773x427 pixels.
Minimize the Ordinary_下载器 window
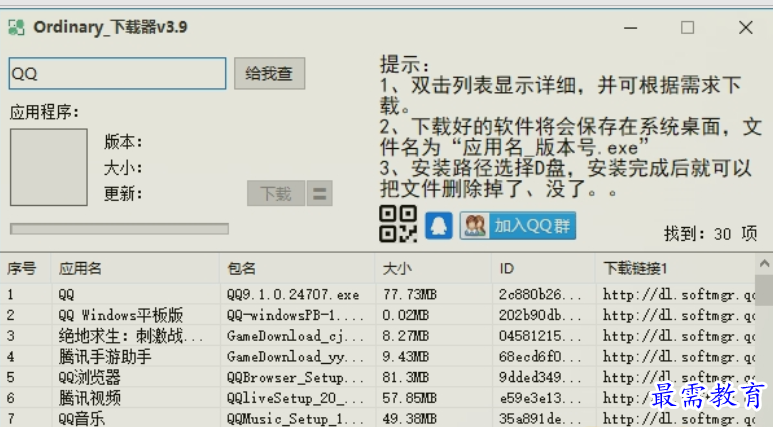click(x=631, y=28)
